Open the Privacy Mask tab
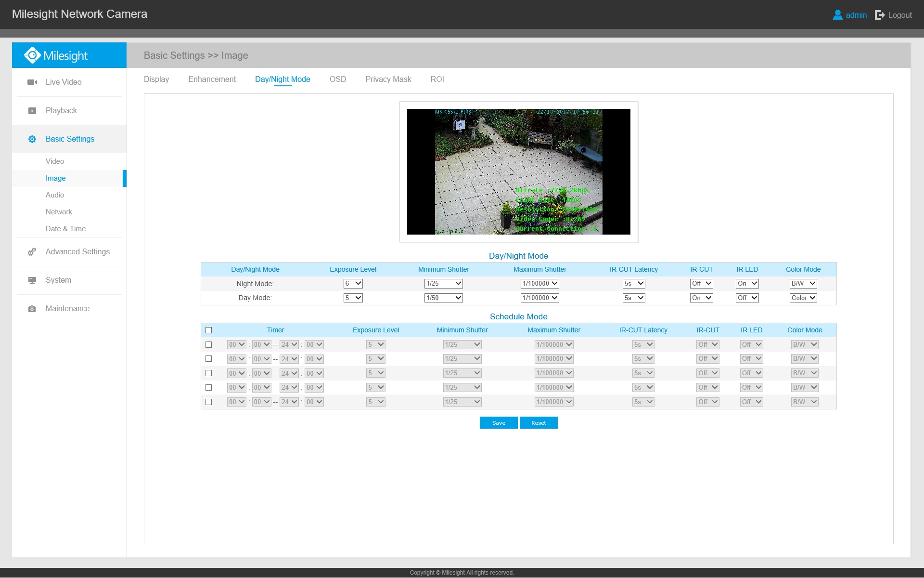The width and height of the screenshot is (924, 578). 388,79
